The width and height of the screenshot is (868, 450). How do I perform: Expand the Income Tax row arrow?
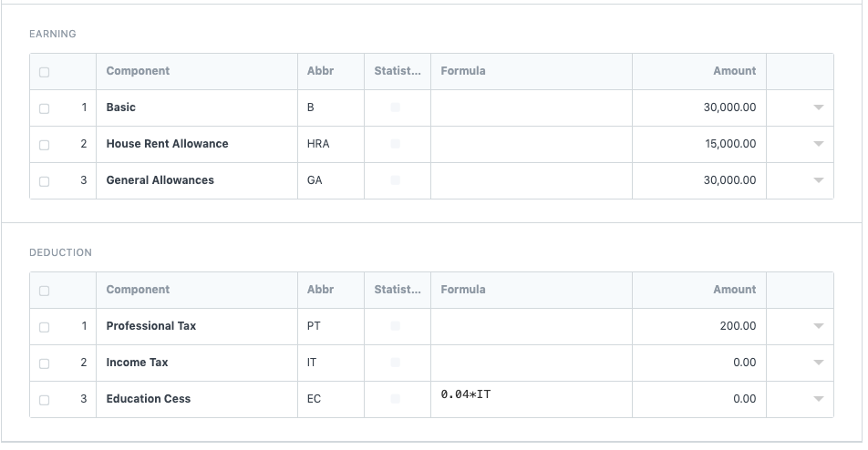(818, 363)
